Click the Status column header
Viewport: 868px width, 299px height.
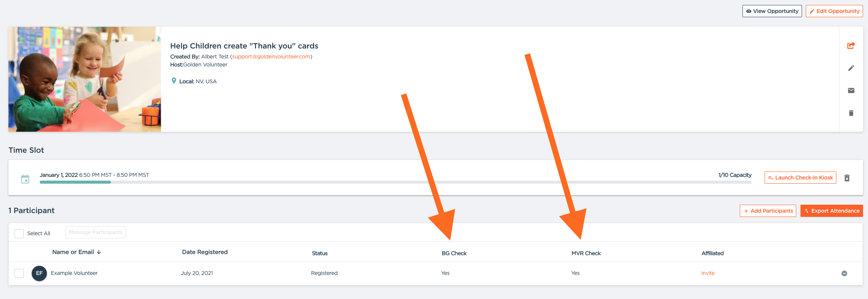tap(320, 253)
